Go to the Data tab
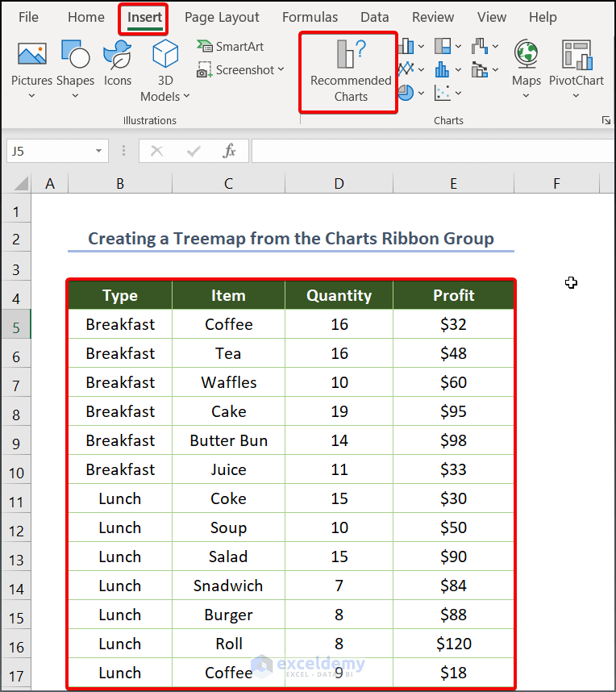The width and height of the screenshot is (616, 692). [x=375, y=17]
